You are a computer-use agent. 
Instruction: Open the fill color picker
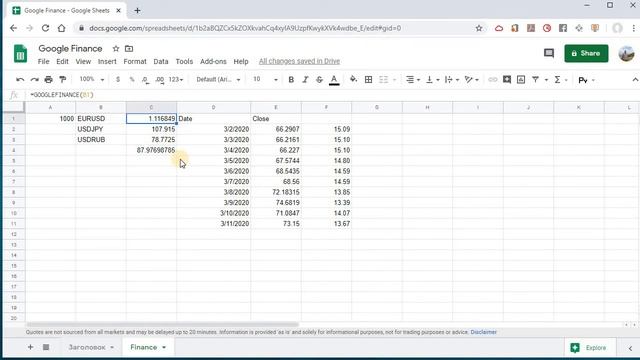click(353, 80)
